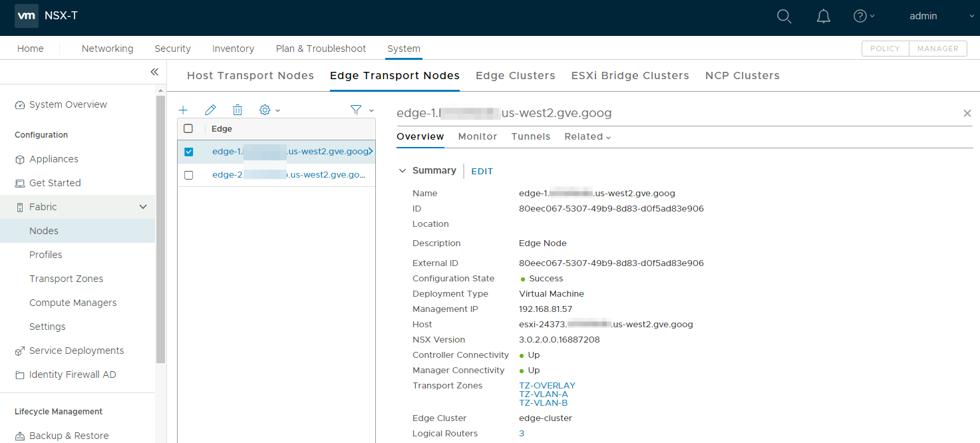Click the Appliances cube icon
This screenshot has width=980, height=443.
(20, 160)
